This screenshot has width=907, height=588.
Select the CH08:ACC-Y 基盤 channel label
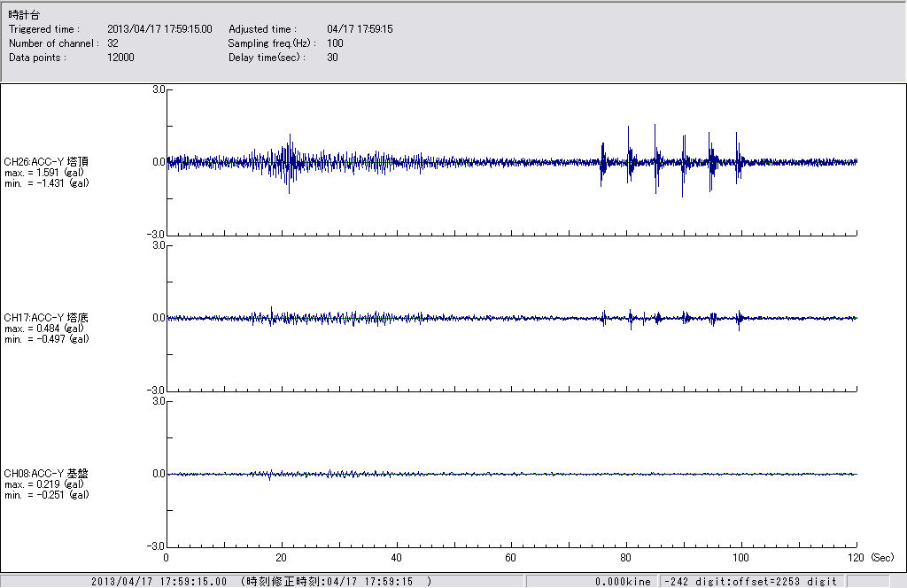[46, 474]
